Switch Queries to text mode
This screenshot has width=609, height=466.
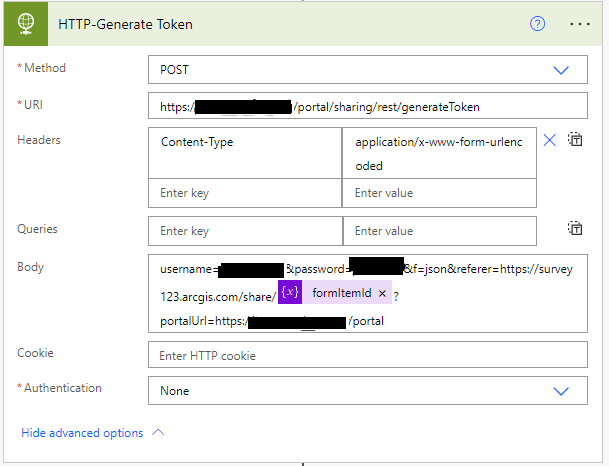point(576,229)
